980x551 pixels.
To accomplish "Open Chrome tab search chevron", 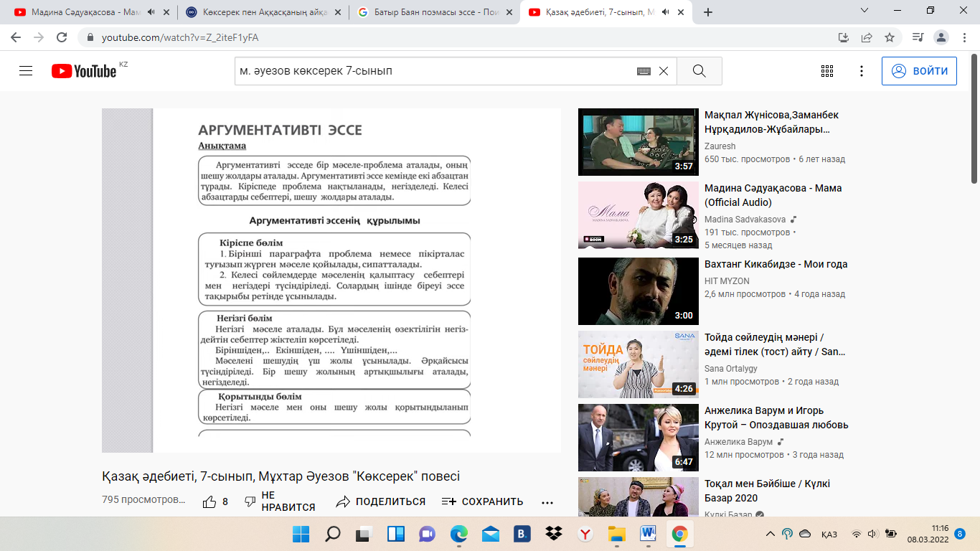I will (x=864, y=11).
